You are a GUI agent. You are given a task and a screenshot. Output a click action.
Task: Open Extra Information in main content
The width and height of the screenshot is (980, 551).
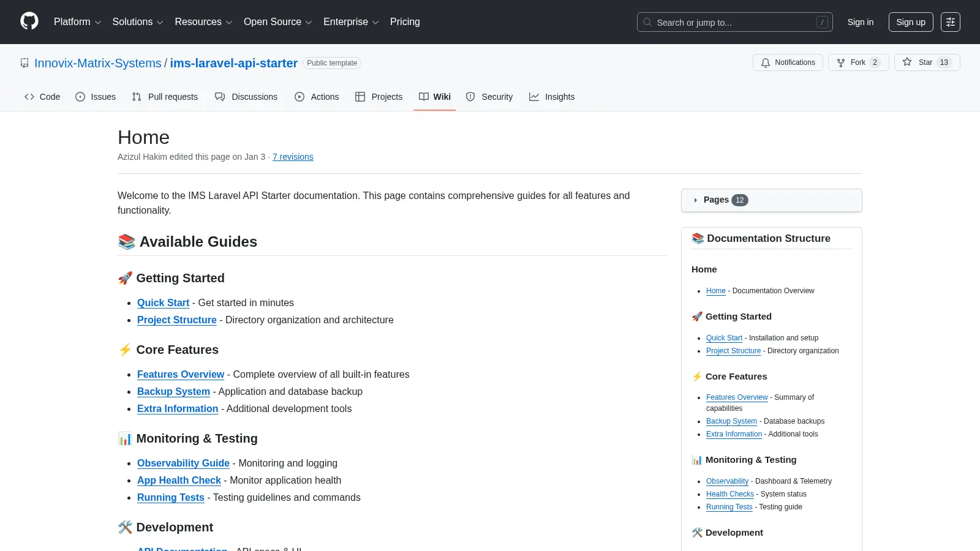[178, 408]
